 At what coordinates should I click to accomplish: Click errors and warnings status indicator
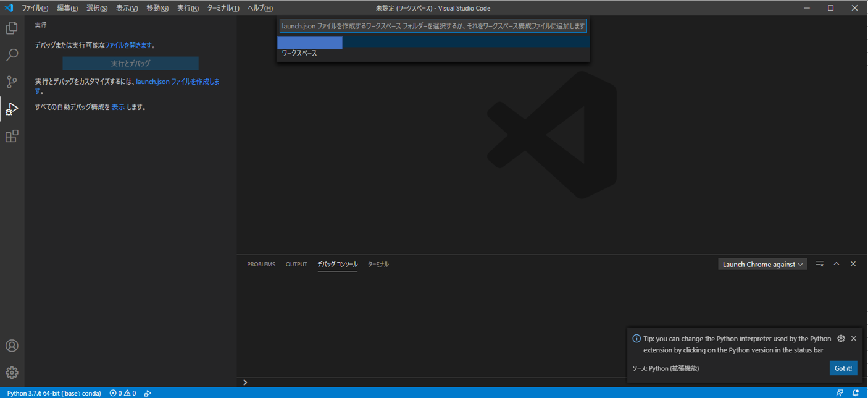click(123, 393)
